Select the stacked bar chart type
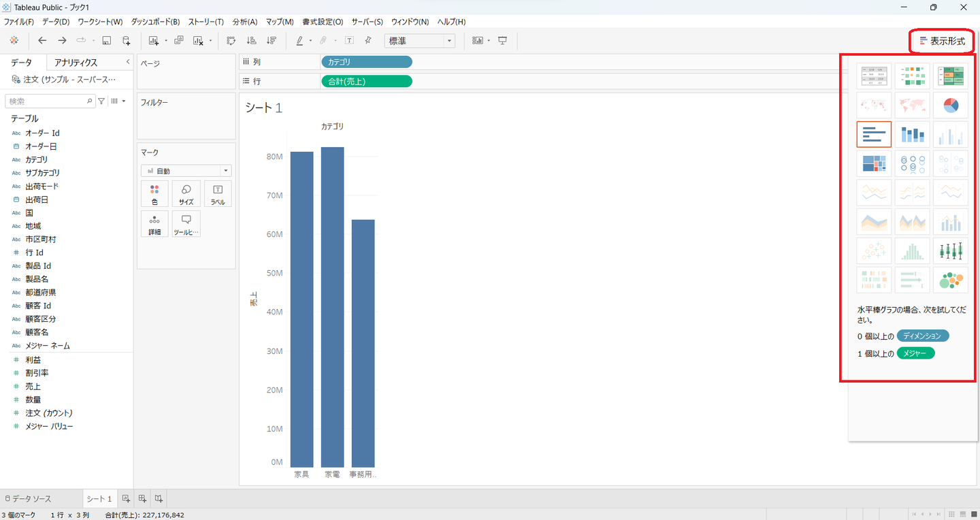The image size is (980, 520). (x=912, y=135)
